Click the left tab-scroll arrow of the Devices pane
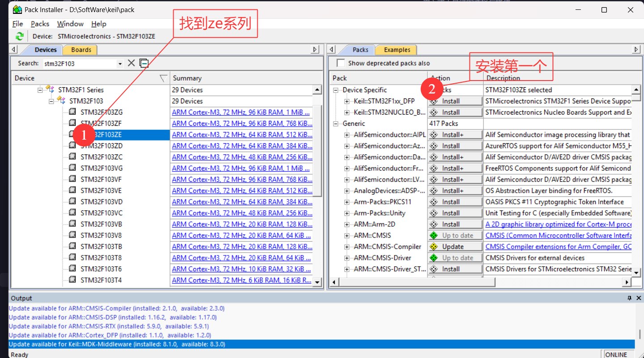The image size is (644, 358). [14, 50]
